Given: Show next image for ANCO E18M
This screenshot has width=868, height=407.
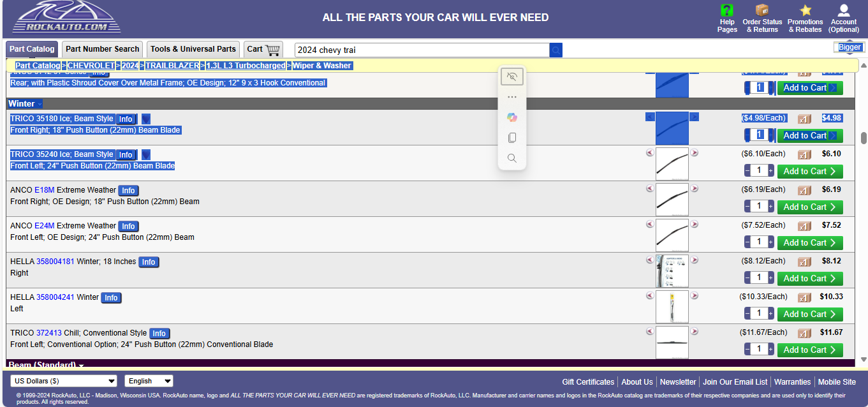Looking at the screenshot, I should point(695,188).
